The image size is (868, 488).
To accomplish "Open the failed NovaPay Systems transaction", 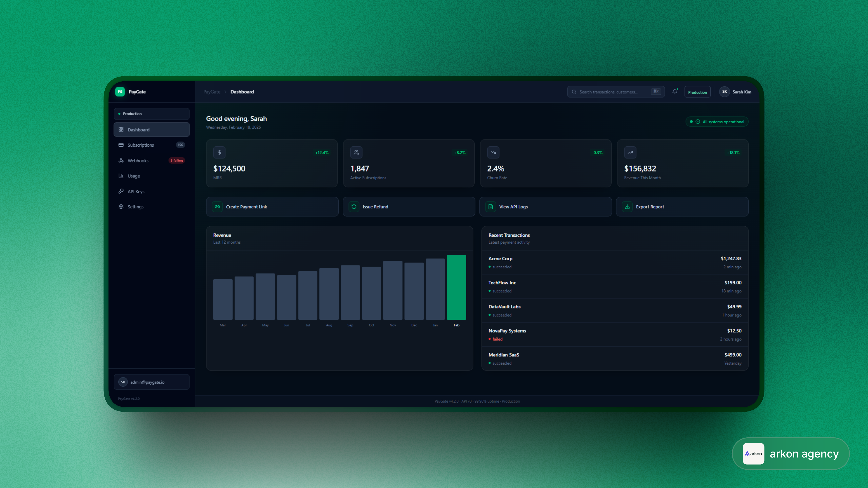I will 615,335.
